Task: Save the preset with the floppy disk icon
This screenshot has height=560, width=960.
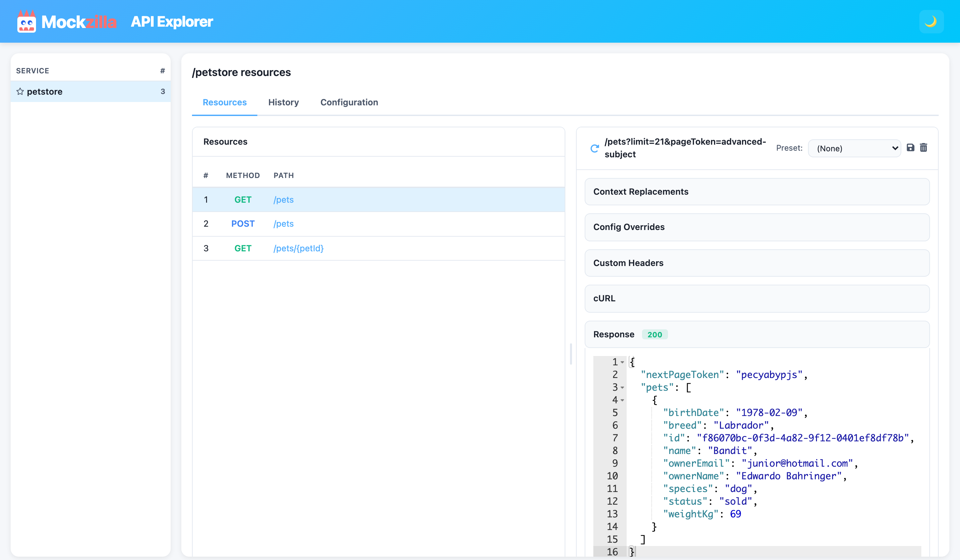Action: (x=910, y=148)
